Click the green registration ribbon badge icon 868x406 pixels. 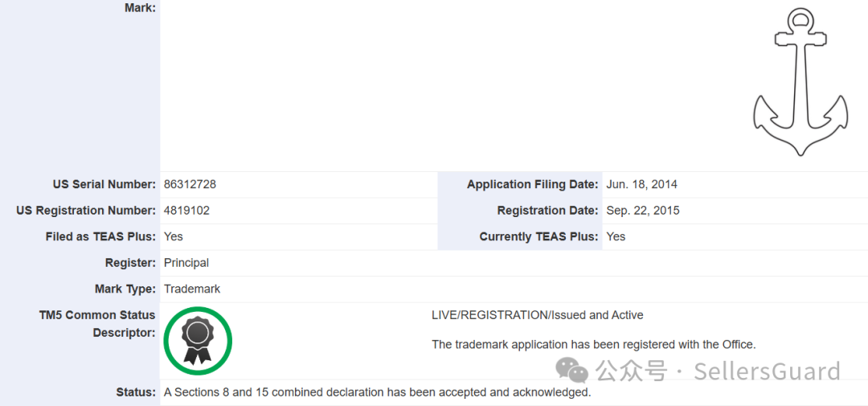pyautogui.click(x=198, y=341)
